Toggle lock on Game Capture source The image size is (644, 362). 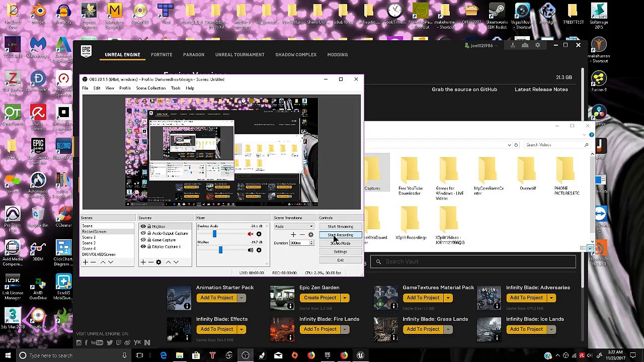coord(149,240)
